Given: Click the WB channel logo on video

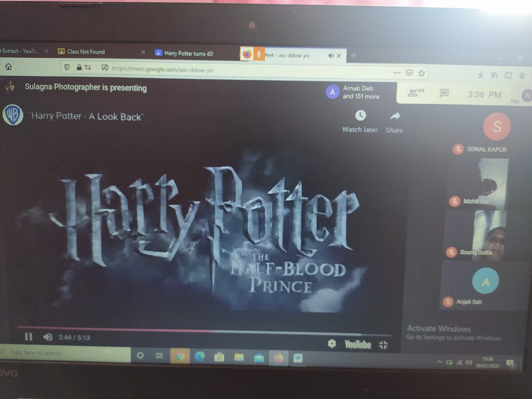Looking at the screenshot, I should 13,115.
